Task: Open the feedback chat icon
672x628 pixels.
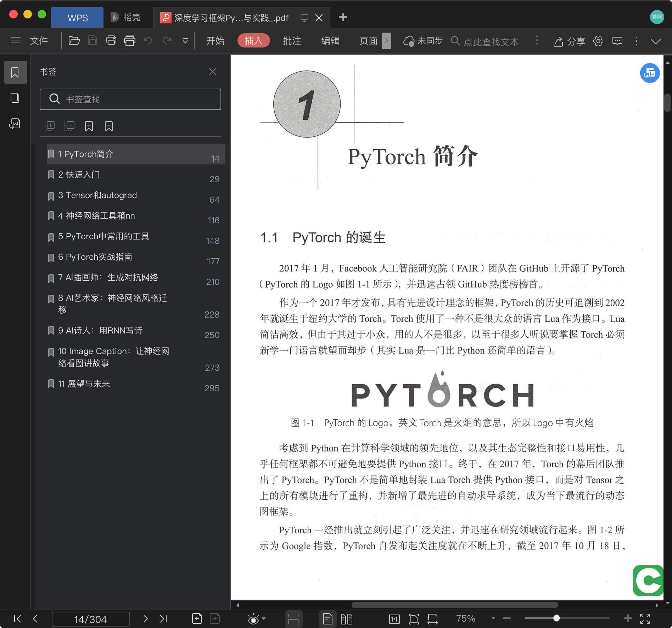Action: pyautogui.click(x=617, y=41)
